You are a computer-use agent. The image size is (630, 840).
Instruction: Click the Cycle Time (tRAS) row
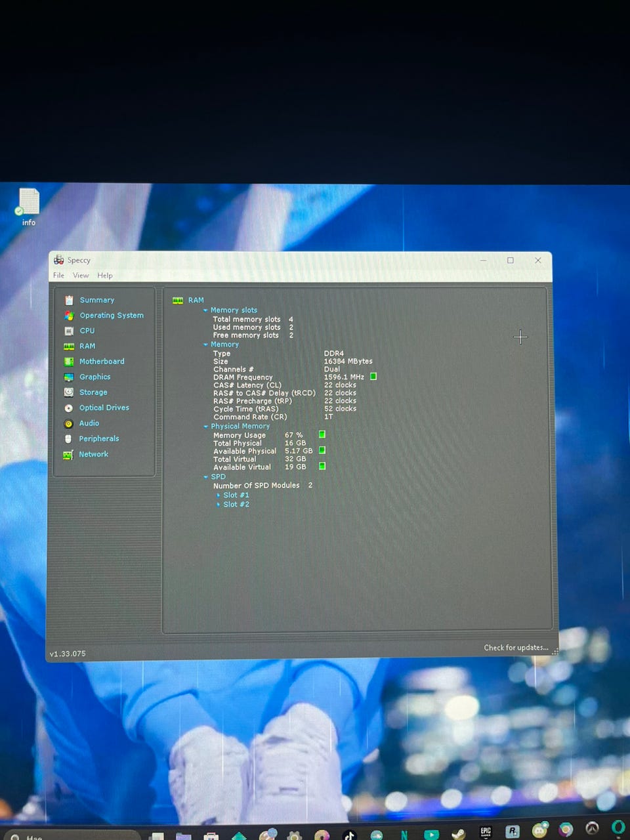(x=285, y=409)
